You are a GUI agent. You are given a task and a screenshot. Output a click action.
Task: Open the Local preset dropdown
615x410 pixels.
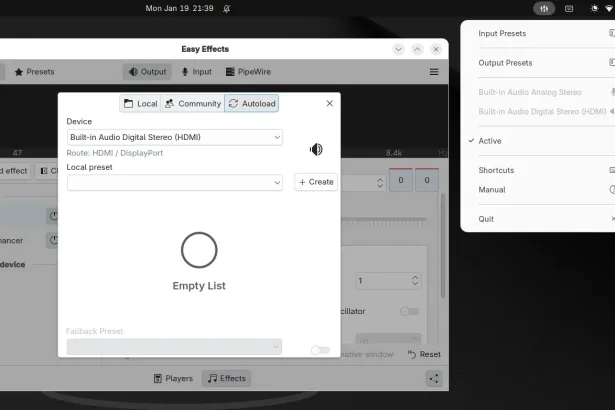click(175, 183)
